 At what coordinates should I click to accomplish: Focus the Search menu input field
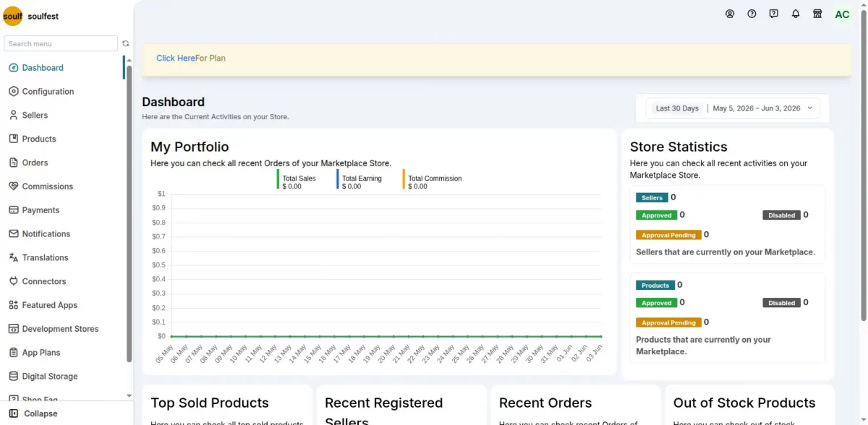61,43
